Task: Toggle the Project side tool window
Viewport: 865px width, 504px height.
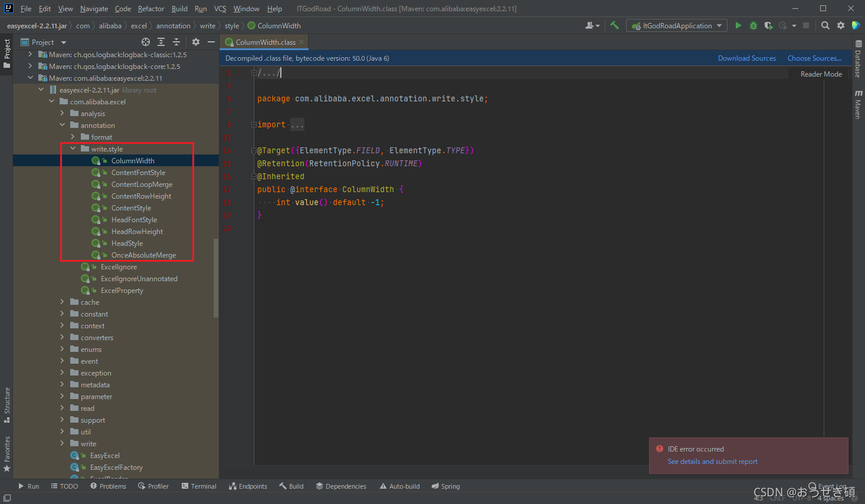Action: (7, 54)
